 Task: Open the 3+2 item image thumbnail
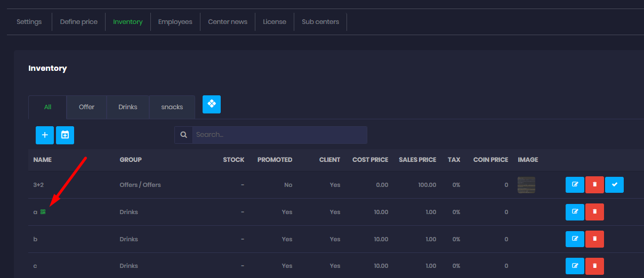tap(526, 185)
